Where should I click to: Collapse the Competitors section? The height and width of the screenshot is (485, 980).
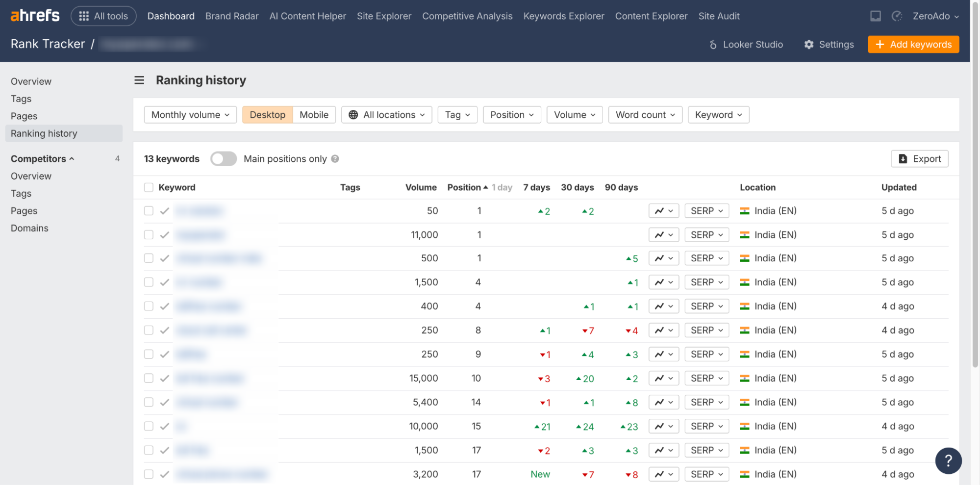43,159
